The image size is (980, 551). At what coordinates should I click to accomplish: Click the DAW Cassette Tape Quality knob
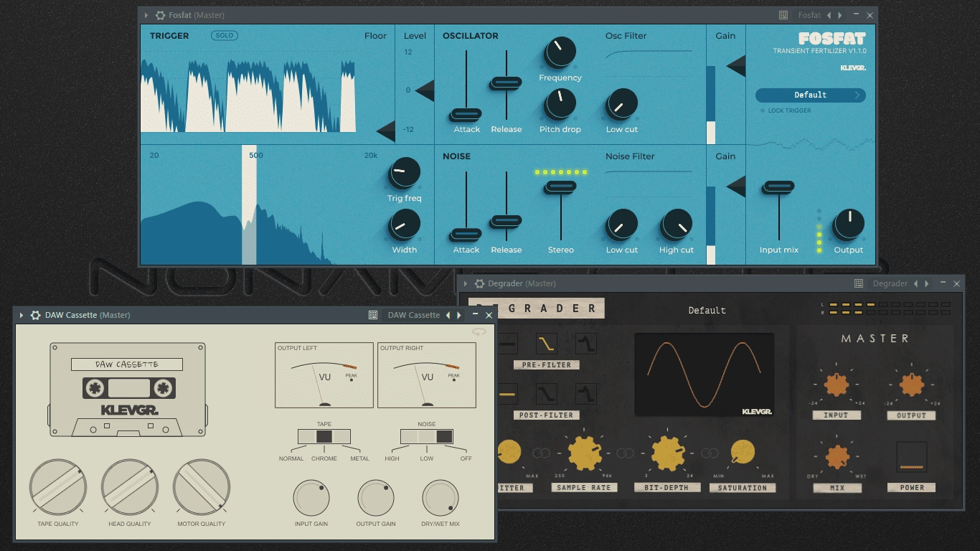click(58, 488)
